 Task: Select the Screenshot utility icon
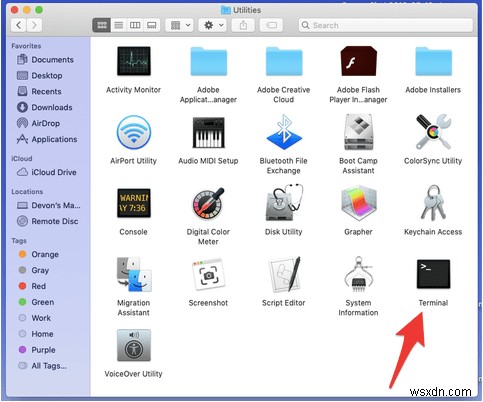[x=209, y=274]
